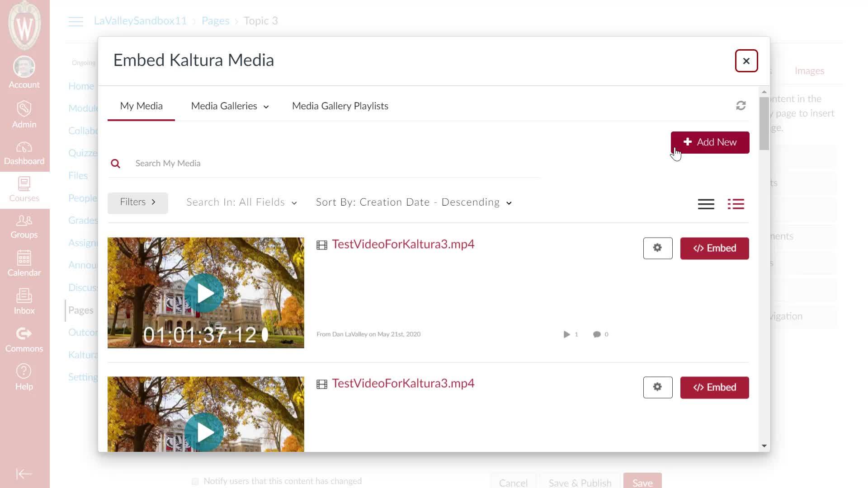
Task: Toggle the Notify users content changed checkbox
Action: click(x=195, y=481)
